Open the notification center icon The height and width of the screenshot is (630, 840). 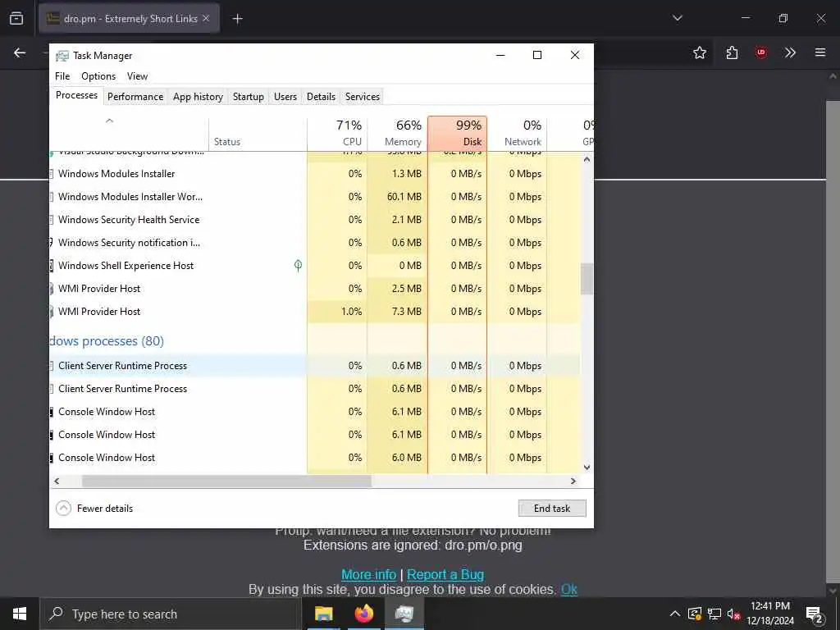(x=815, y=614)
